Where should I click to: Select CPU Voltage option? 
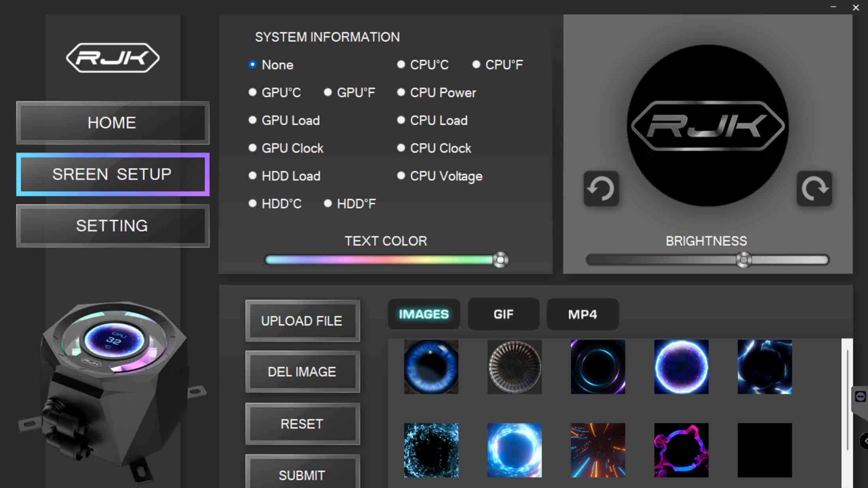point(401,176)
